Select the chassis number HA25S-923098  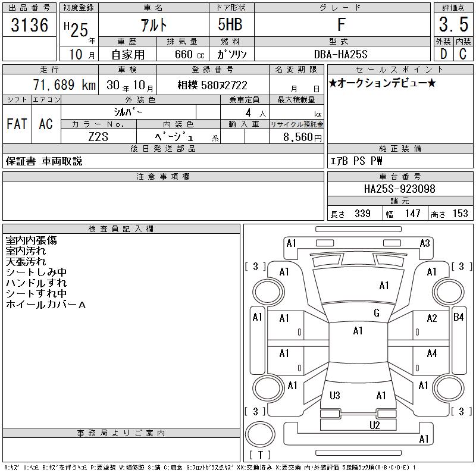(399, 189)
